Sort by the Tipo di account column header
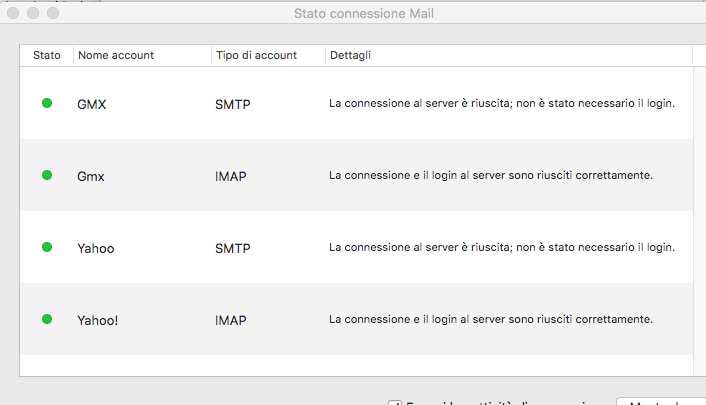 [x=256, y=55]
